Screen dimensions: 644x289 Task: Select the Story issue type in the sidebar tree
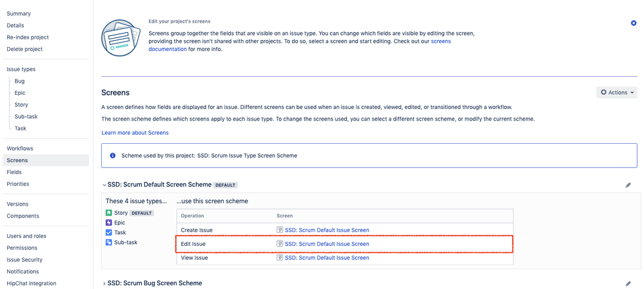pyautogui.click(x=21, y=105)
